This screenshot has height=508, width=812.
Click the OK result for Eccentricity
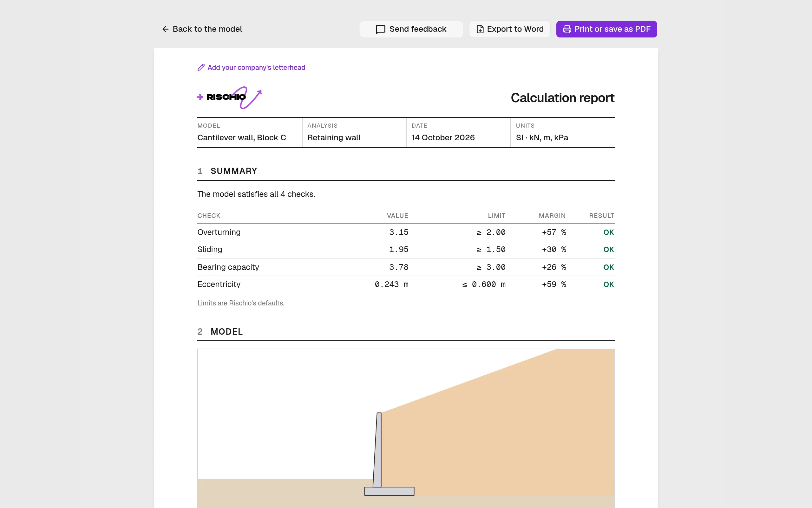[x=609, y=284]
